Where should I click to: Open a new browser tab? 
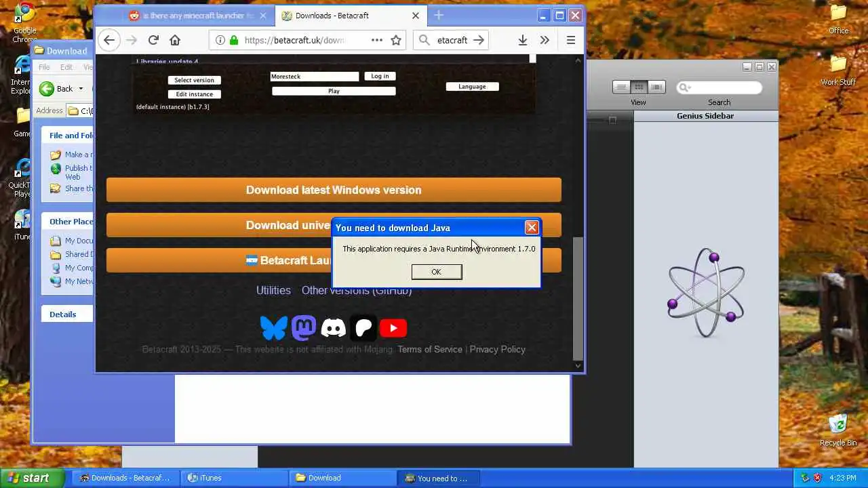pos(439,15)
